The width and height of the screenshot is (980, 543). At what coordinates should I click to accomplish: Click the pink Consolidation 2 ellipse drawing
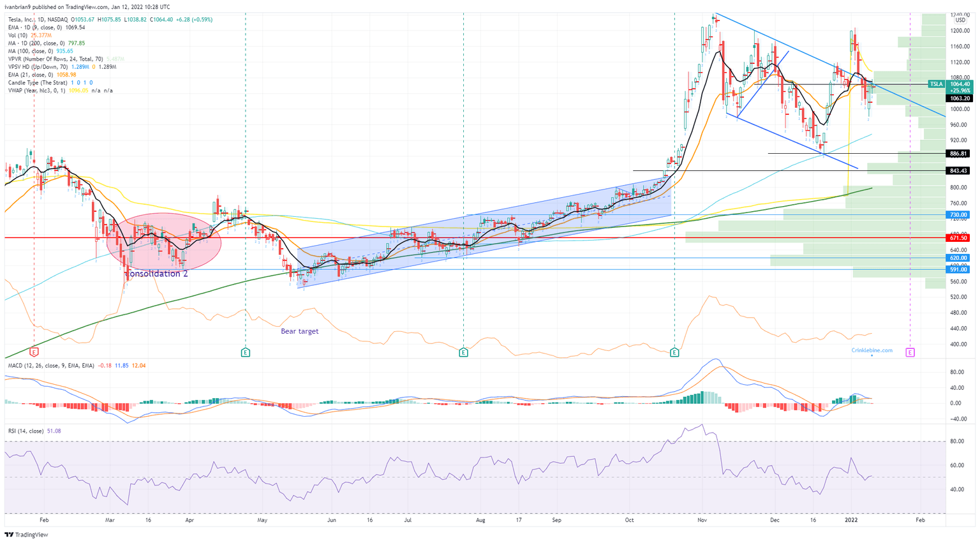[164, 241]
